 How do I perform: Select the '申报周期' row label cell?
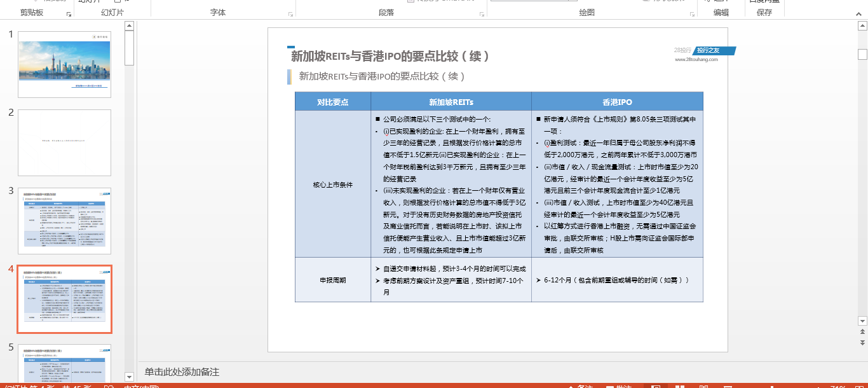click(x=333, y=280)
